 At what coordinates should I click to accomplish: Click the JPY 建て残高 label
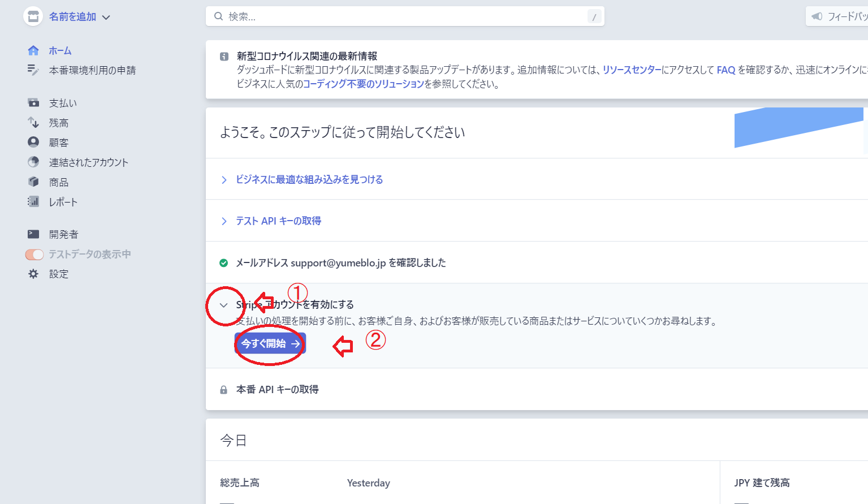tap(762, 483)
